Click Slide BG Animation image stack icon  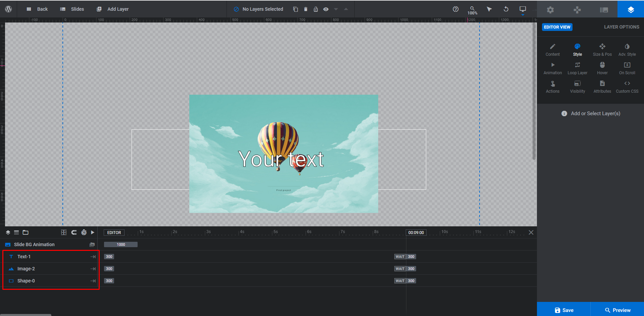[92, 244]
